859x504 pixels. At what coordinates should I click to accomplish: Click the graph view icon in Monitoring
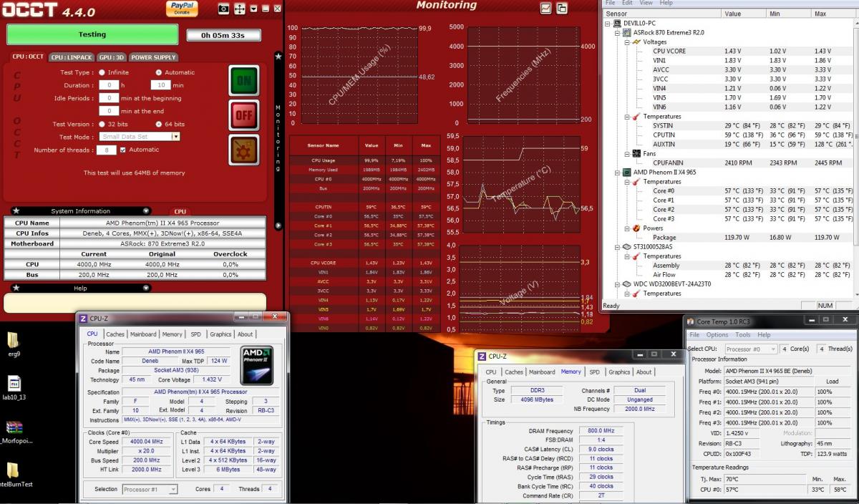click(x=545, y=9)
